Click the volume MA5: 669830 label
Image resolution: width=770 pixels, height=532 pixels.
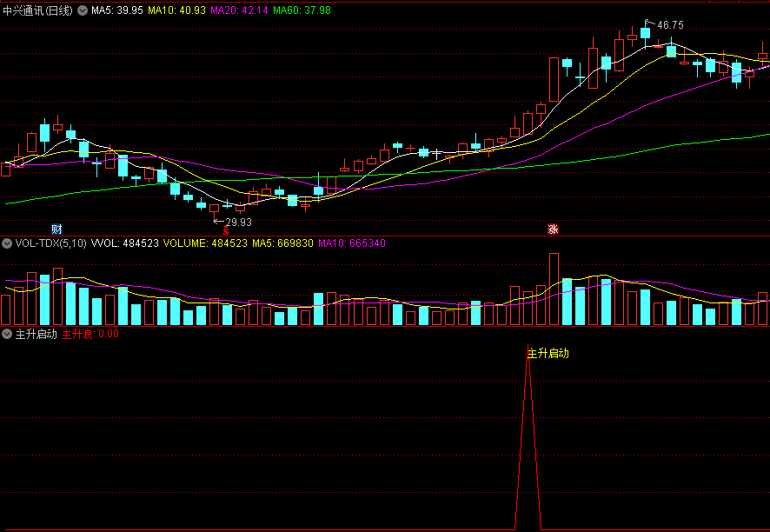pos(282,243)
